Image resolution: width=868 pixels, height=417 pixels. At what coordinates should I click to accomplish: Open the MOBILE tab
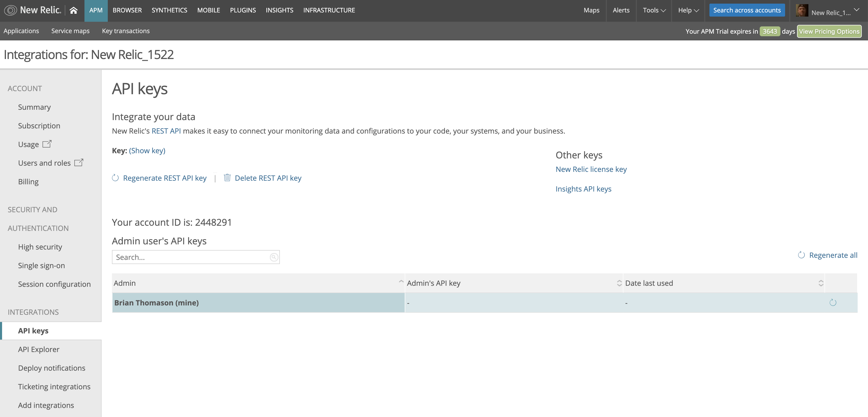point(209,10)
